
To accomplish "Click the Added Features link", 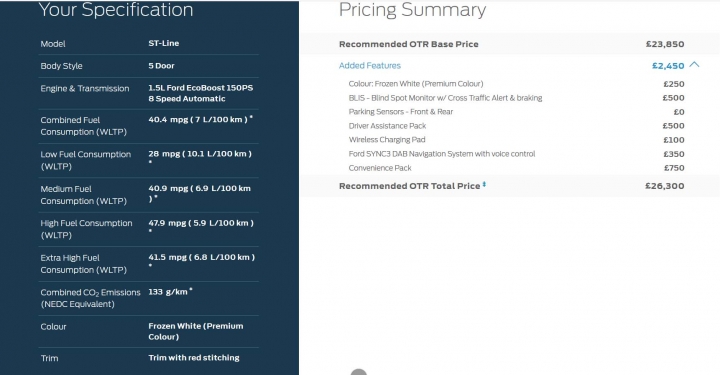I will coord(370,66).
